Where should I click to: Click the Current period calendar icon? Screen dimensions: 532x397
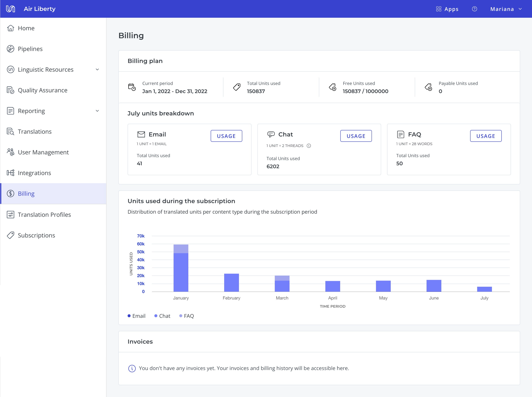(x=132, y=87)
